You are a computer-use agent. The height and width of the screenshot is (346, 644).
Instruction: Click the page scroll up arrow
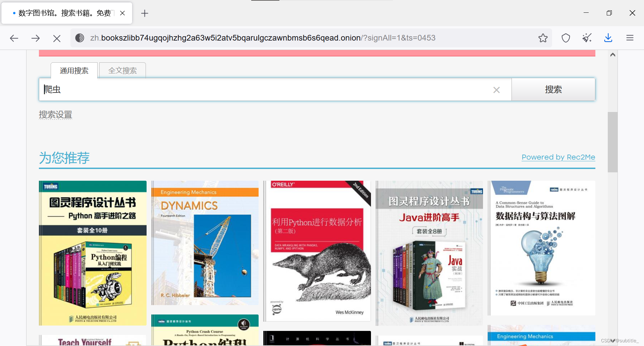pyautogui.click(x=613, y=55)
